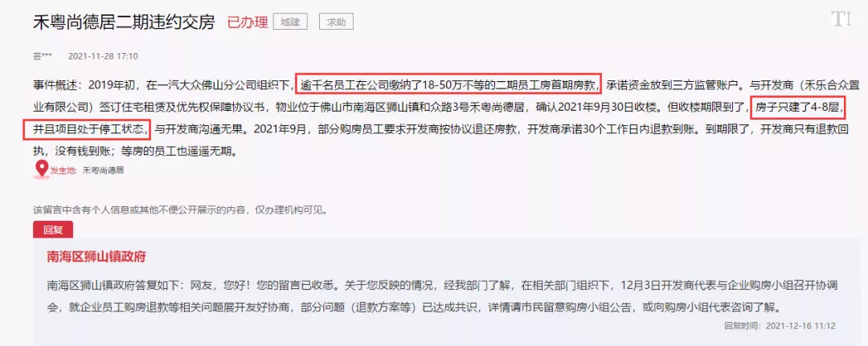This screenshot has height=346, width=868.
Task: Click the red location pin icon
Action: click(41, 169)
